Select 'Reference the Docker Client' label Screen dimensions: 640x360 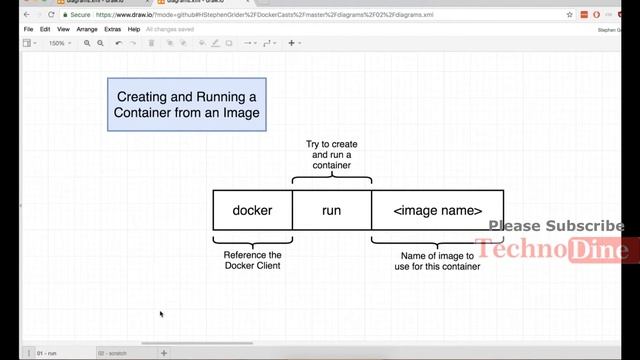[252, 260]
